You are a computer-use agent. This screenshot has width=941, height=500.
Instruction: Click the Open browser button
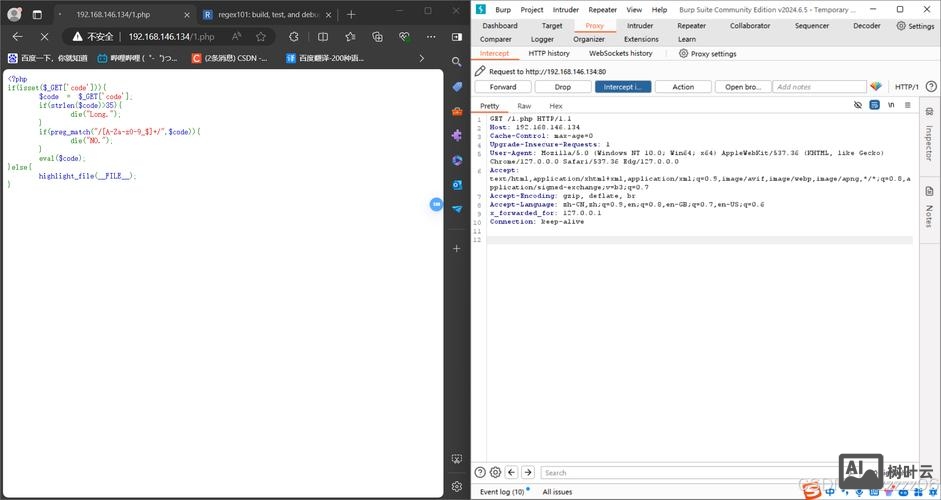[x=743, y=87]
